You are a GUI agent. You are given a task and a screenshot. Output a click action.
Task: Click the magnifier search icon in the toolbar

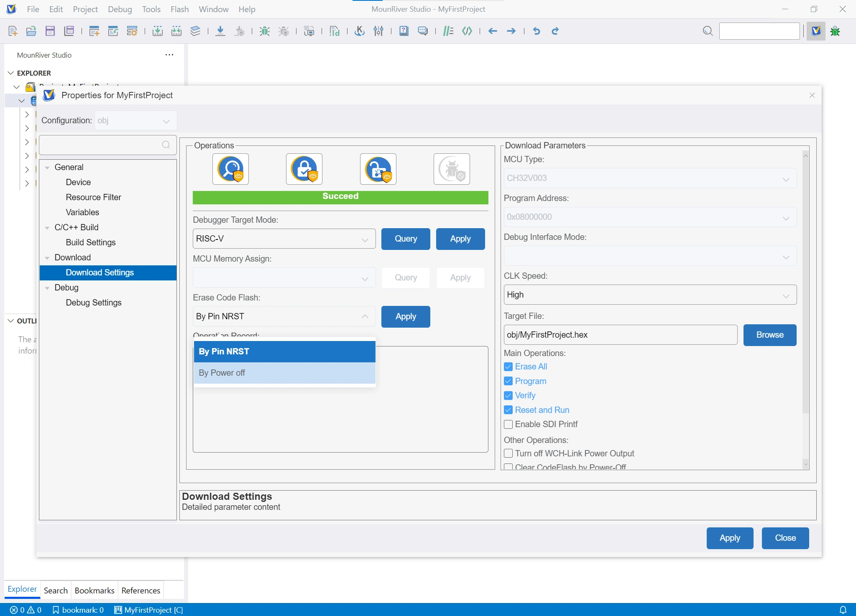(x=708, y=31)
